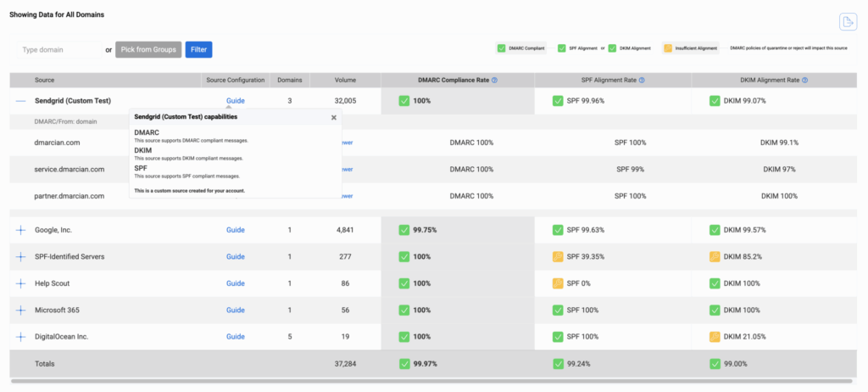The width and height of the screenshot is (868, 392).
Task: Click DKIM 99.1% cell for dmarcian.com
Action: point(780,143)
